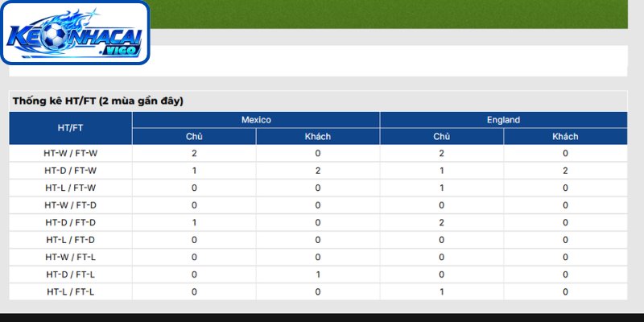Click Mexico Chủ value in HT-W / FT-W row
Image resolution: width=644 pixels, height=322 pixels.
(194, 154)
